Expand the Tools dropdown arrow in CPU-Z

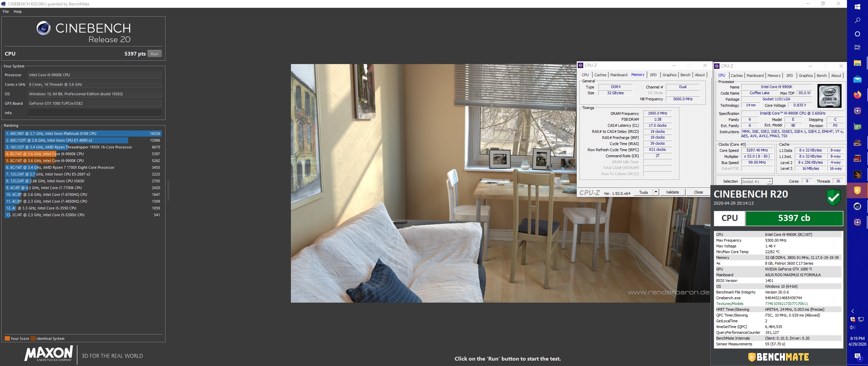click(656, 192)
